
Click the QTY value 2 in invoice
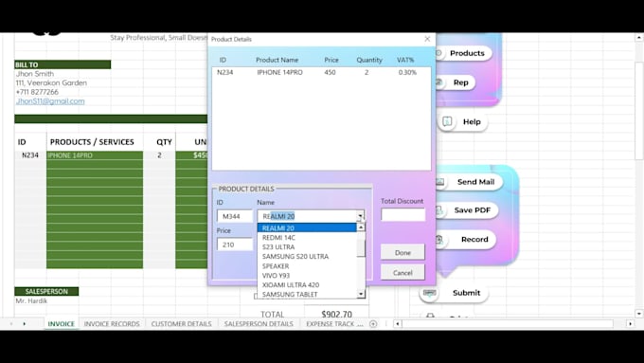[159, 155]
